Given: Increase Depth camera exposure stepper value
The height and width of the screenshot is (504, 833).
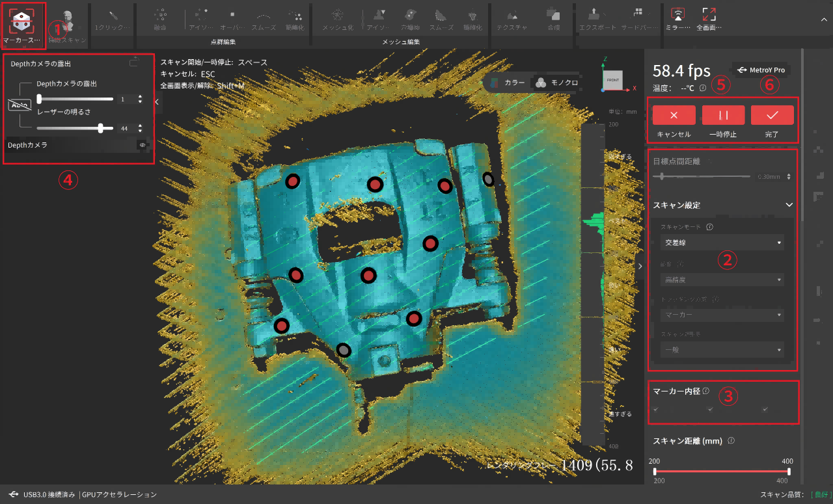Looking at the screenshot, I should point(140,96).
